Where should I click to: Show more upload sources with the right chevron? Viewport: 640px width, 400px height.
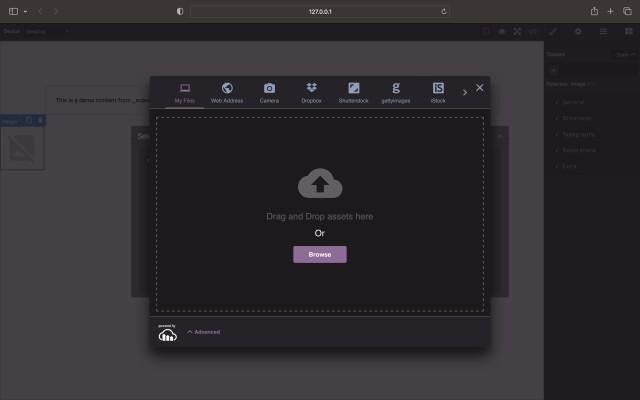[x=464, y=92]
